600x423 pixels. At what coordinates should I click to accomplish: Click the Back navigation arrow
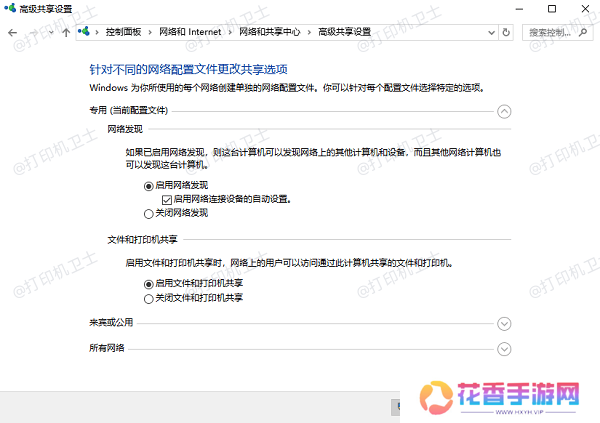point(12,32)
